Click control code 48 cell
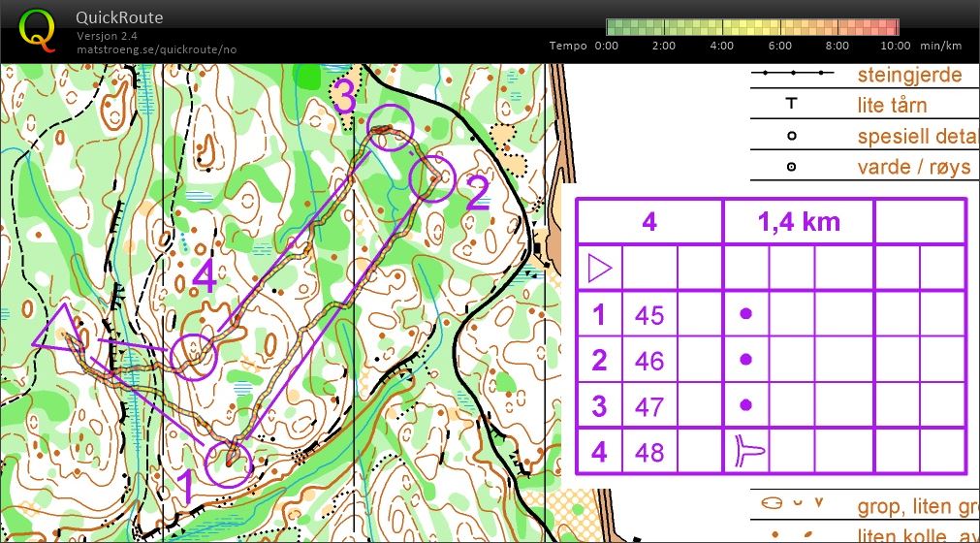This screenshot has height=543, width=980. pos(649,452)
